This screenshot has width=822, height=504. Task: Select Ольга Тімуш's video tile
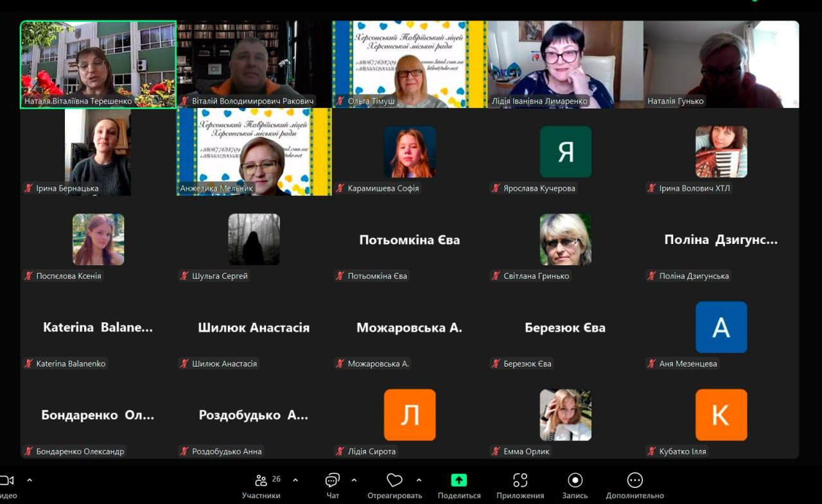coord(410,64)
